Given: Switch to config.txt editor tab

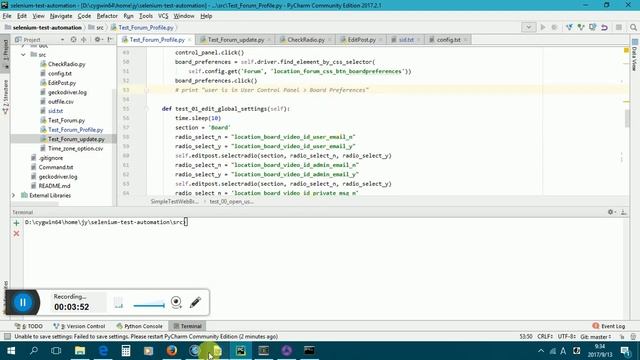Looking at the screenshot, I should tap(449, 40).
